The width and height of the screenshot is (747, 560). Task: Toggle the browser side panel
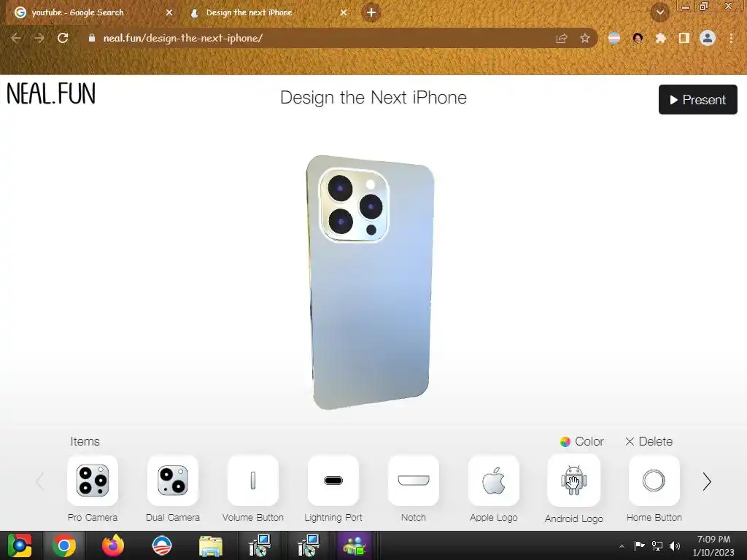pos(684,38)
